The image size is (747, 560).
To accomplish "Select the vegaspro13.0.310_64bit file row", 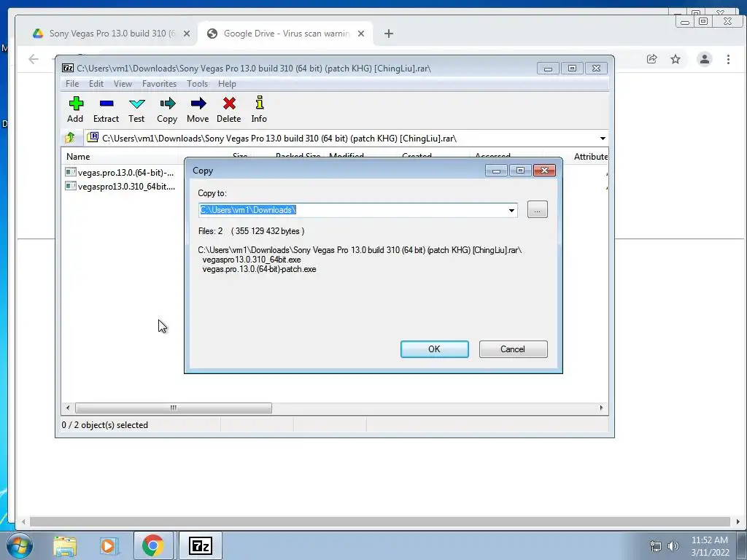I will [x=120, y=186].
